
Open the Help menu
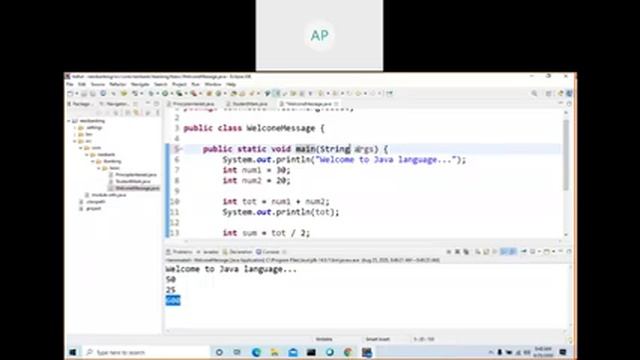tap(231, 84)
